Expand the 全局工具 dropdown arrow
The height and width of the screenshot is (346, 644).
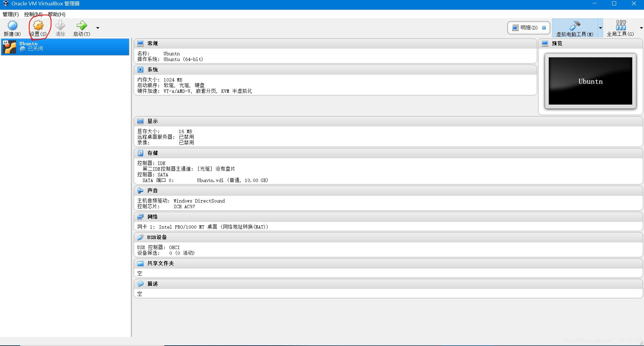tap(641, 28)
